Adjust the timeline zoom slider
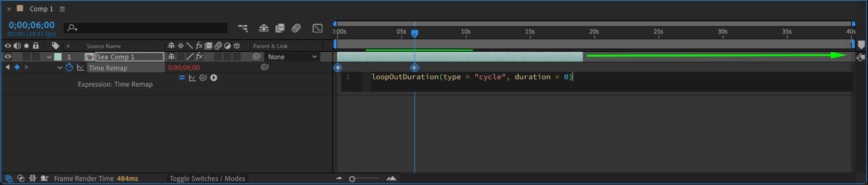This screenshot has width=868, height=185. [x=352, y=179]
